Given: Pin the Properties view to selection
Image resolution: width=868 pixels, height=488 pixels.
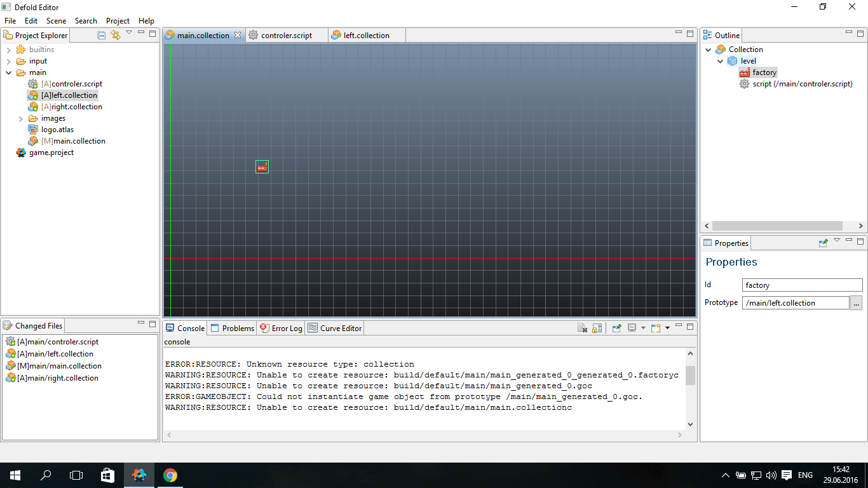Looking at the screenshot, I should [x=824, y=243].
